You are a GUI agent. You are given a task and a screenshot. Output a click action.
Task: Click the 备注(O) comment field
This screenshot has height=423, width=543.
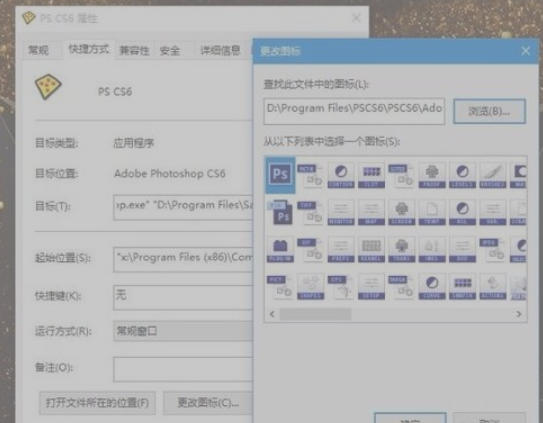pyautogui.click(x=183, y=370)
